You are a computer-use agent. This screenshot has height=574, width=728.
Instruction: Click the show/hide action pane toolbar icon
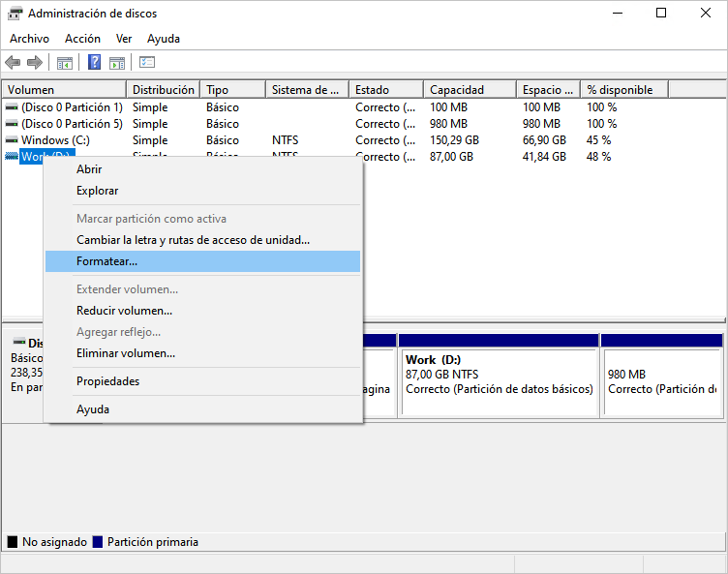(117, 63)
